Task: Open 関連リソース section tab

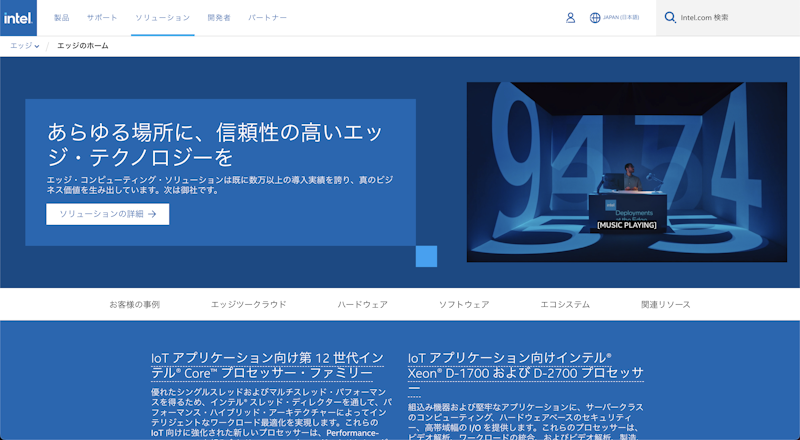Action: [665, 304]
